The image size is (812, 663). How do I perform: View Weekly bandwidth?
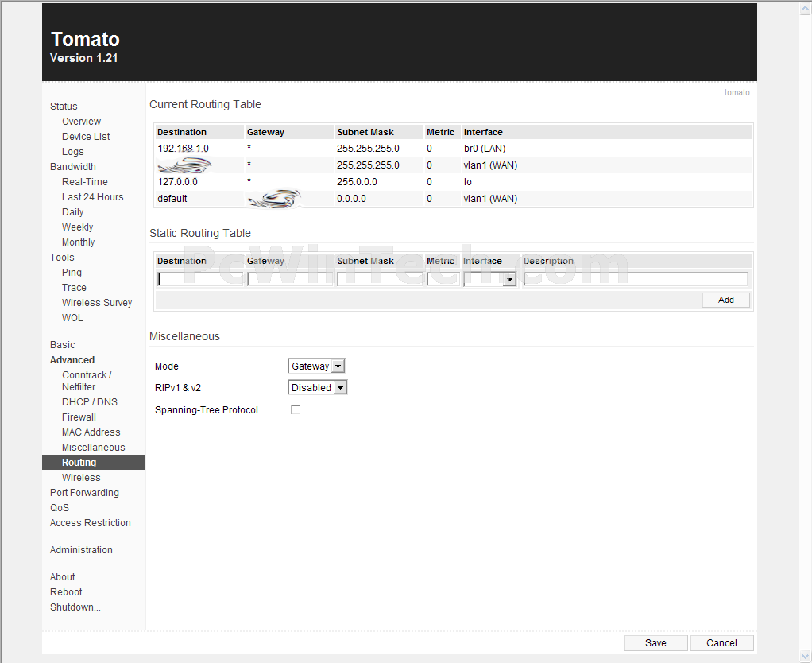pyautogui.click(x=78, y=227)
